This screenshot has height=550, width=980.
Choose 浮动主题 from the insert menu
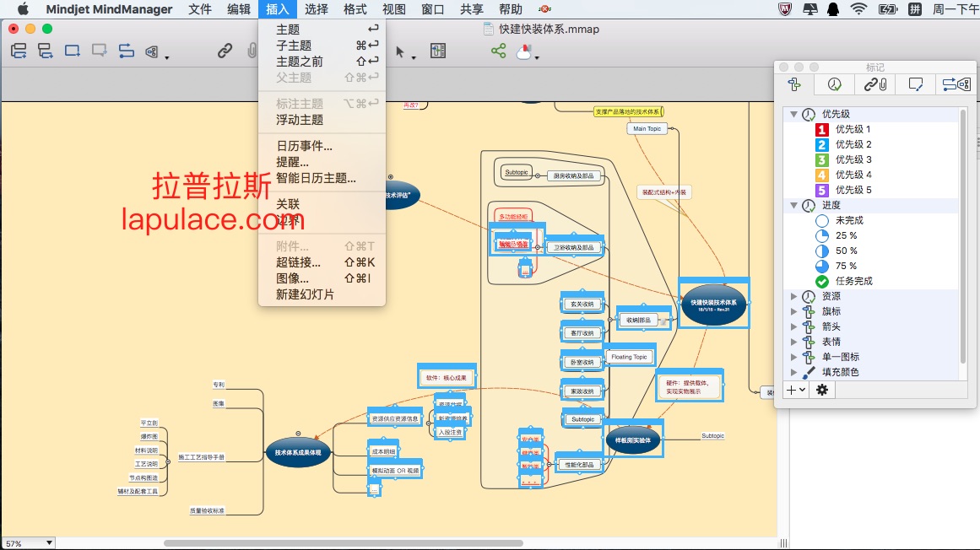300,120
